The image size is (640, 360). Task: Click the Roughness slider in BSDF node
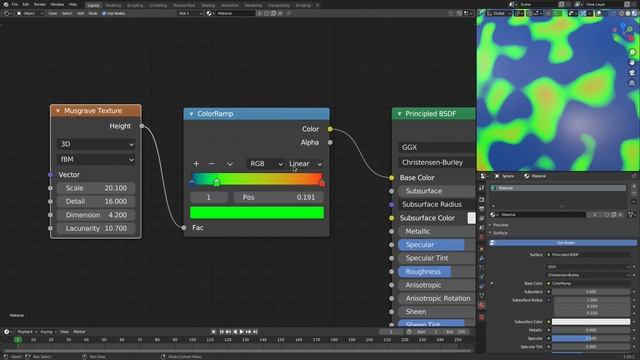point(437,272)
